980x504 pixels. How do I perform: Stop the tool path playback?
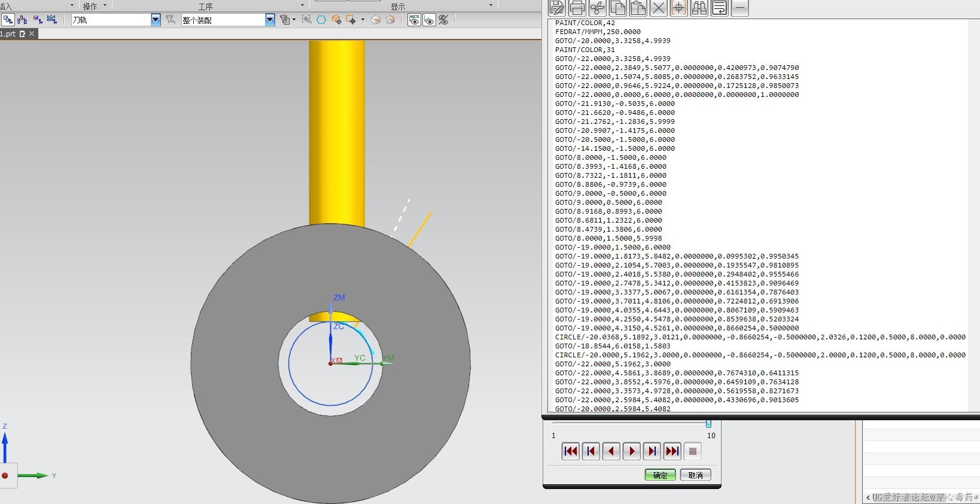click(x=692, y=451)
